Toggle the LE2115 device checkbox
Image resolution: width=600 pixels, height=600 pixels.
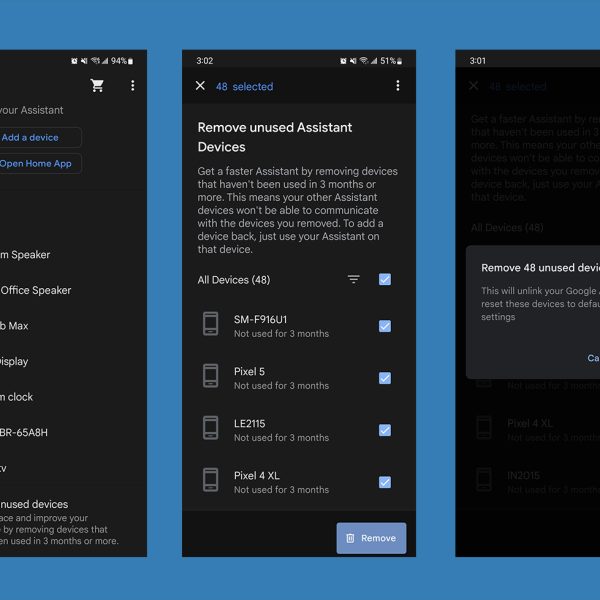385,430
